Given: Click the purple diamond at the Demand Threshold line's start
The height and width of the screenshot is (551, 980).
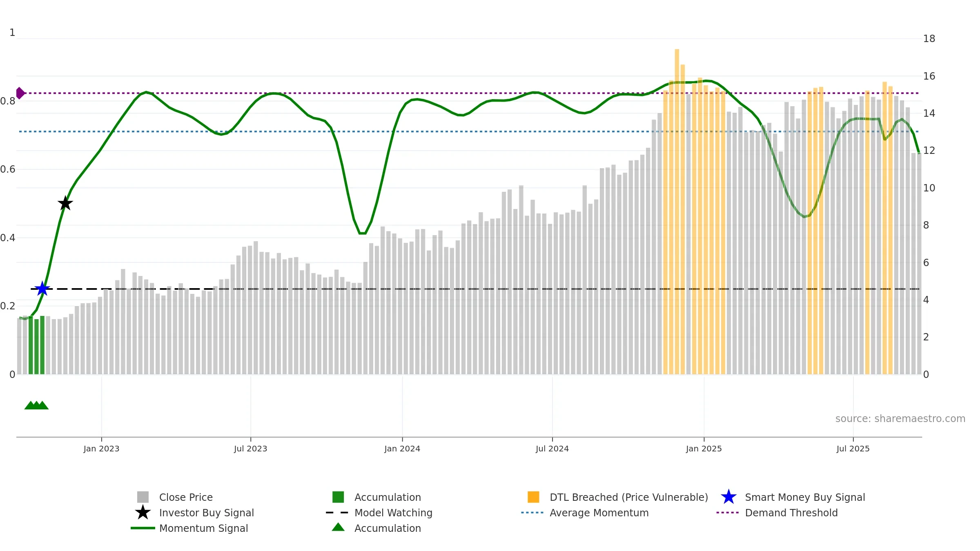Looking at the screenshot, I should pyautogui.click(x=20, y=93).
